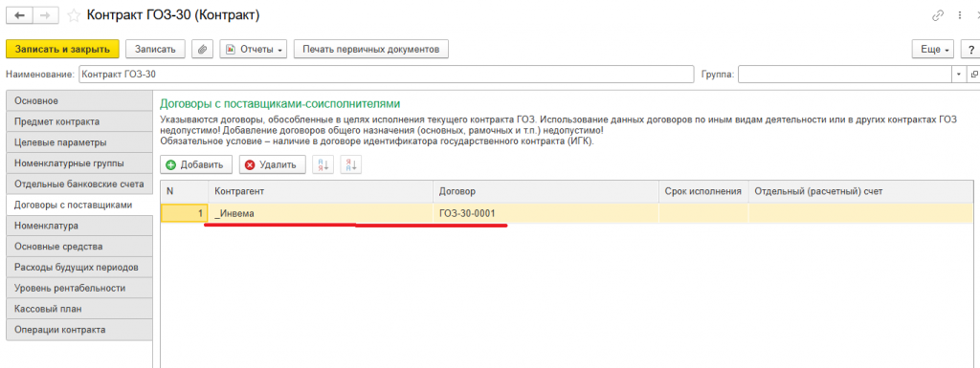Image resolution: width=980 pixels, height=368 pixels.
Task: Open Операции контракта tab
Action: 79,330
